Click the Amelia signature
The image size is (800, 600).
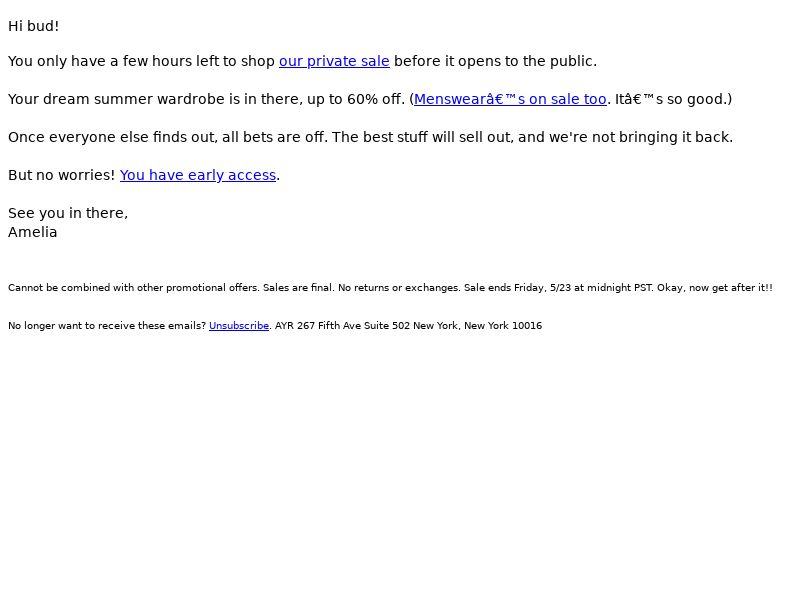click(33, 232)
